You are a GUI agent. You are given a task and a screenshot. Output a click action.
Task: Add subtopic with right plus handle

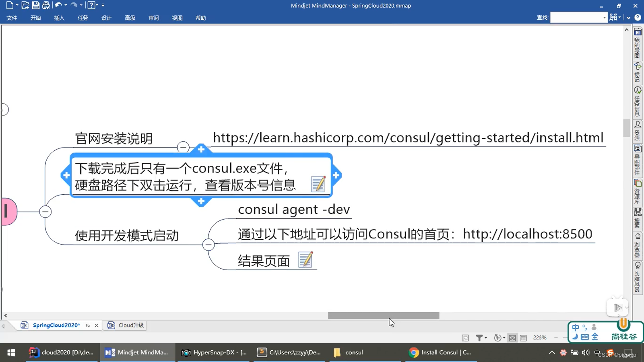(x=336, y=175)
